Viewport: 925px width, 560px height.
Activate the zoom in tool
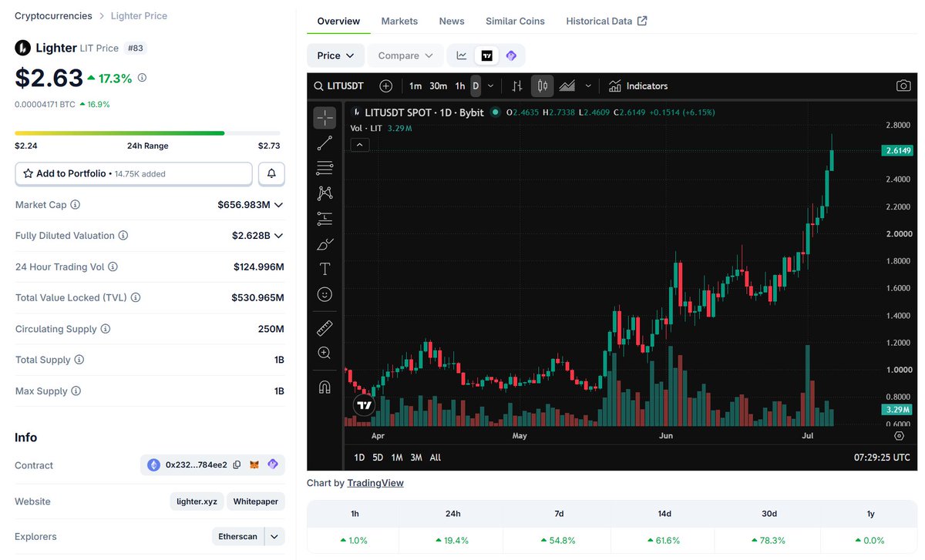pyautogui.click(x=325, y=353)
